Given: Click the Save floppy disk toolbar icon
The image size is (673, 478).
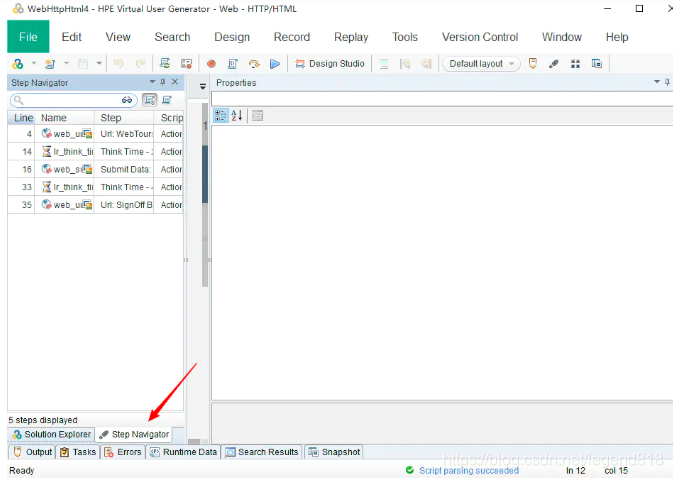Looking at the screenshot, I should point(83,64).
